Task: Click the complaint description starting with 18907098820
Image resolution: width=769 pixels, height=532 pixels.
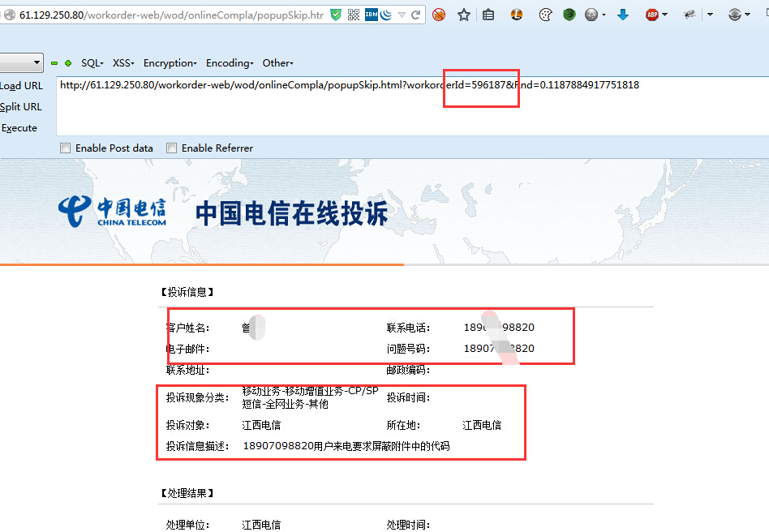Action: [x=346, y=446]
